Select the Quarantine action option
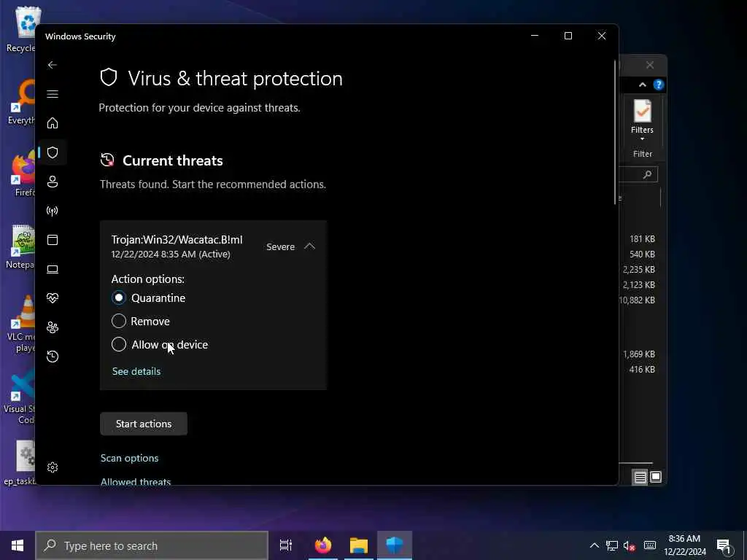Screen dimensions: 747x560 coord(119,297)
